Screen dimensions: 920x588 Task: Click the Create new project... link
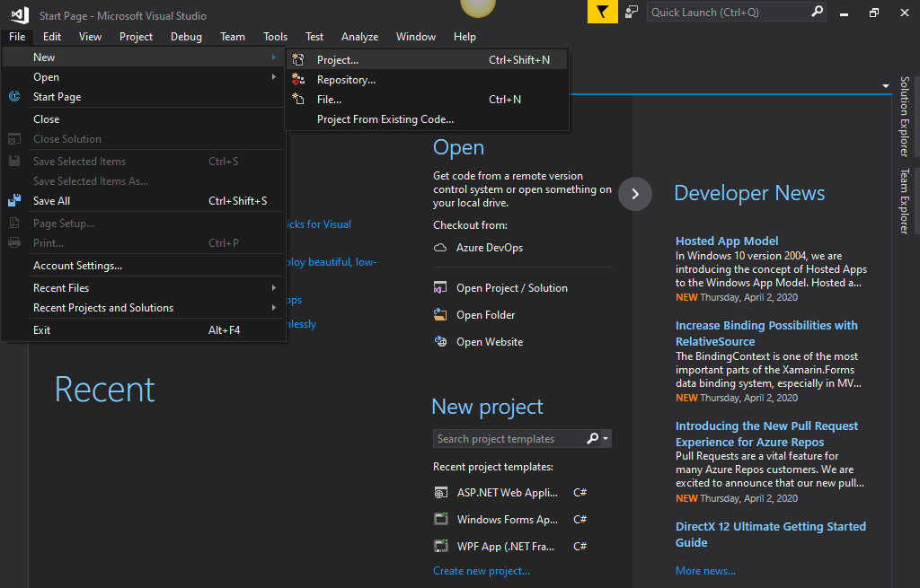click(482, 570)
